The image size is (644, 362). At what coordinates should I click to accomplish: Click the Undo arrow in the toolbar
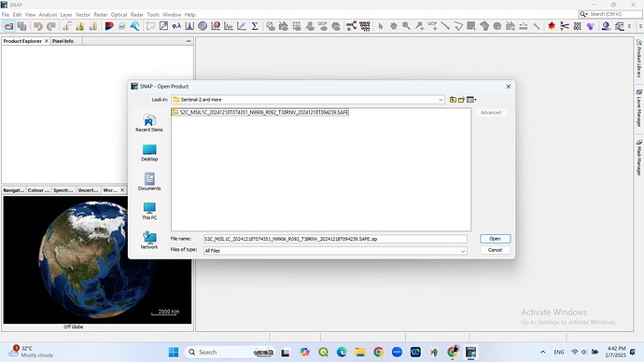(37, 26)
